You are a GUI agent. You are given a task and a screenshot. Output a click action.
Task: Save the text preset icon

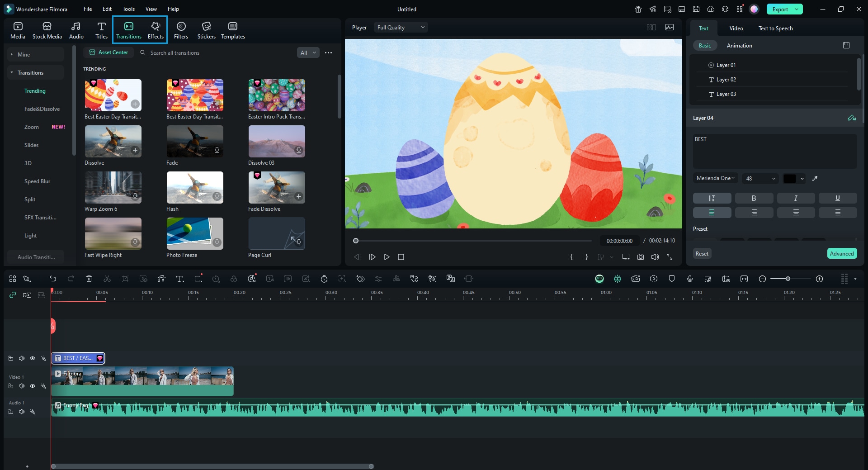pos(846,45)
